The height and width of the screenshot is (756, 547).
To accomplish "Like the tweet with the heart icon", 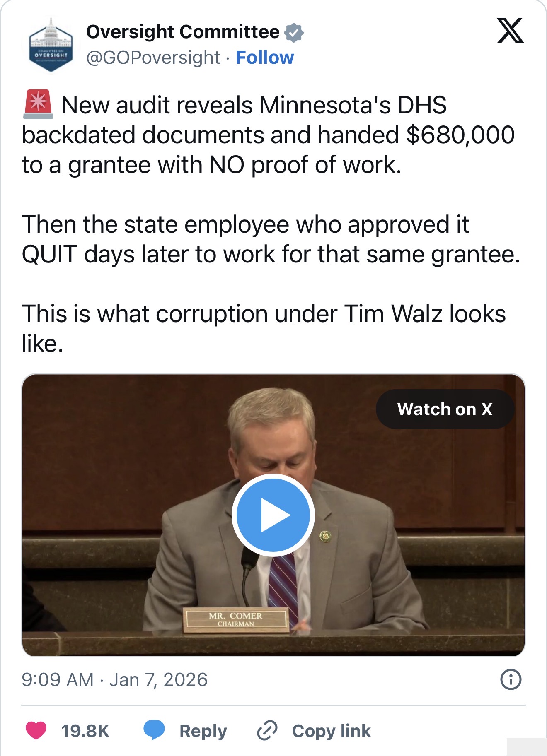I will pos(36,730).
